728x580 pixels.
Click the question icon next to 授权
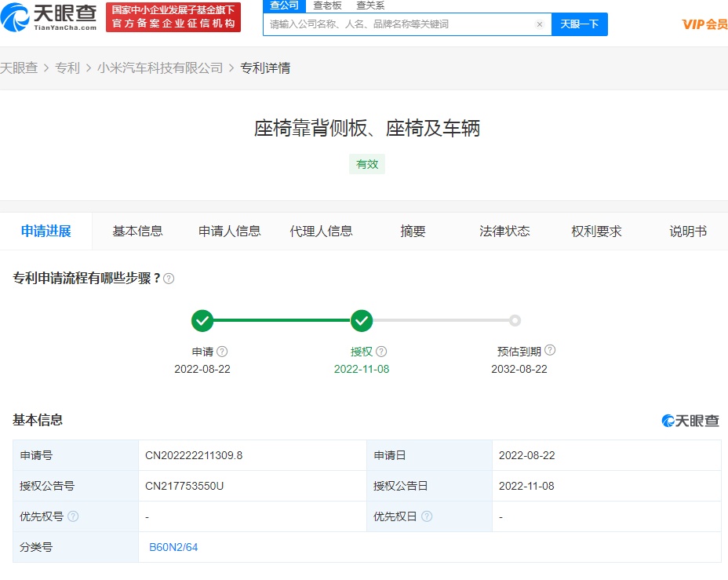381,352
